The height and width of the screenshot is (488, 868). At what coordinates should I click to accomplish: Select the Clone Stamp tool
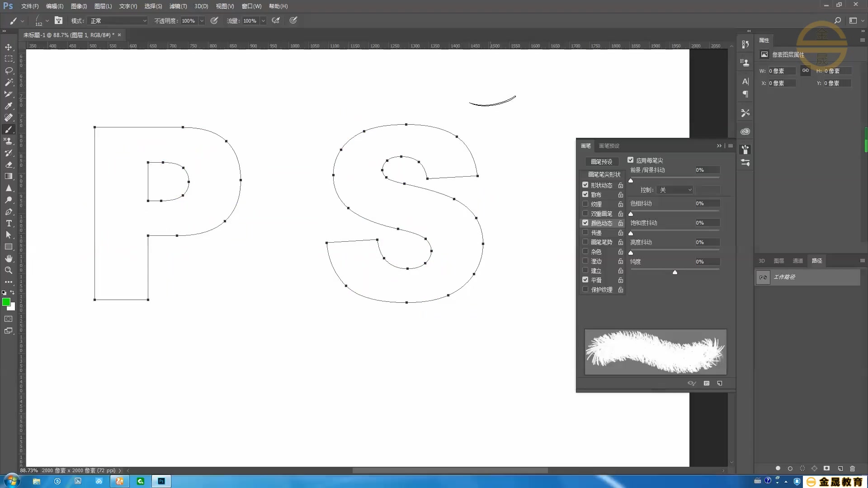click(9, 141)
